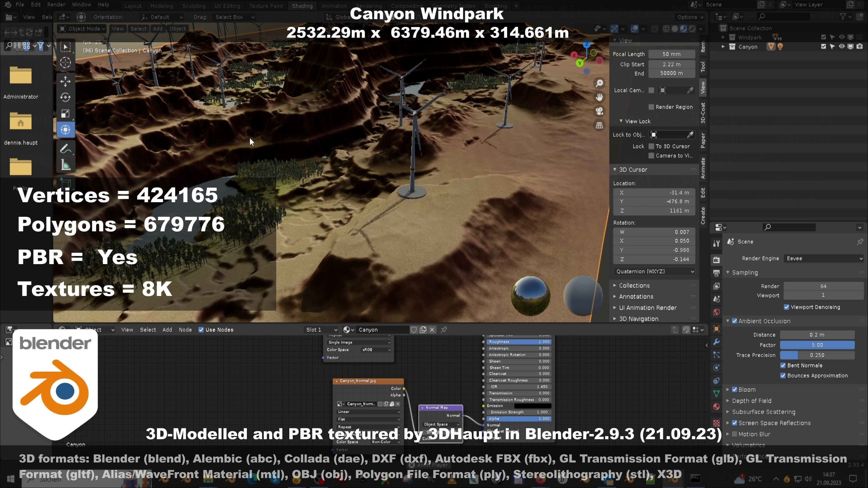Select the Rotate tool
Screen dimensions: 868x488
coord(65,97)
